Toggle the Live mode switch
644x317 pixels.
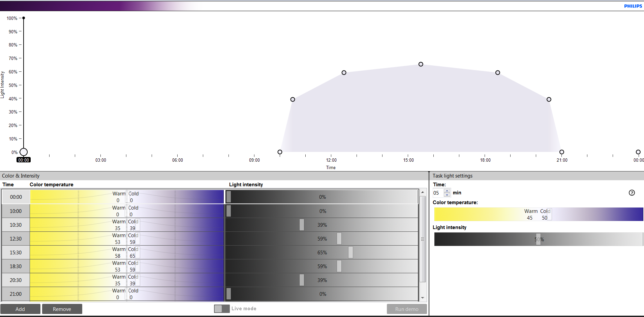click(222, 309)
